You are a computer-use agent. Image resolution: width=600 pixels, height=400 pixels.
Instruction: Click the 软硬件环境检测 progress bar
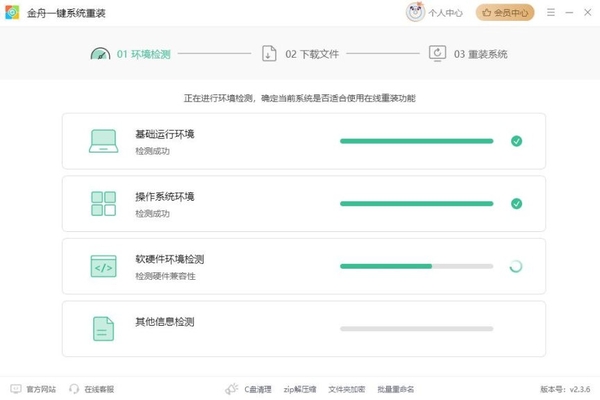[416, 266]
